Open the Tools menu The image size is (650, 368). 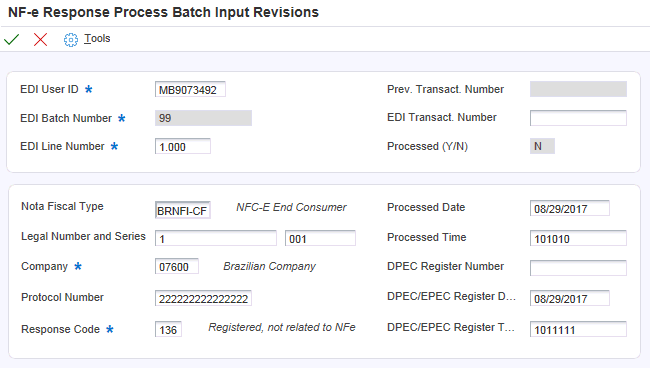pos(97,39)
